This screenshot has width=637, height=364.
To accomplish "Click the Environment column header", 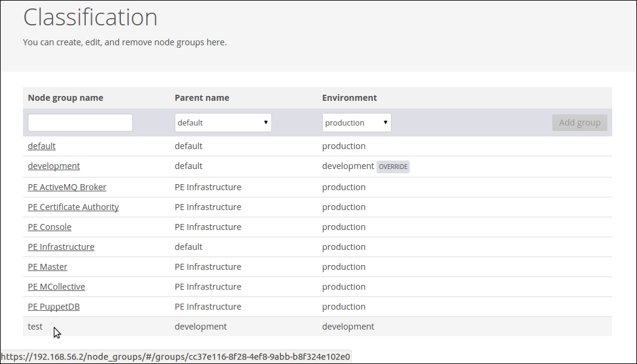I will click(349, 98).
